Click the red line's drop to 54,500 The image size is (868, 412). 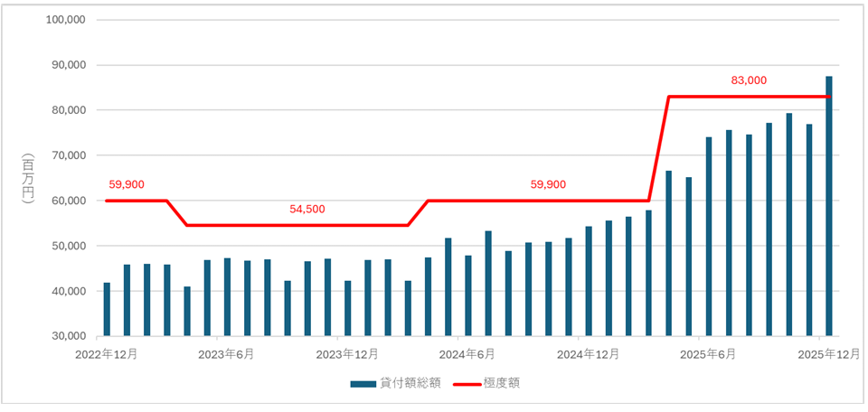point(177,213)
